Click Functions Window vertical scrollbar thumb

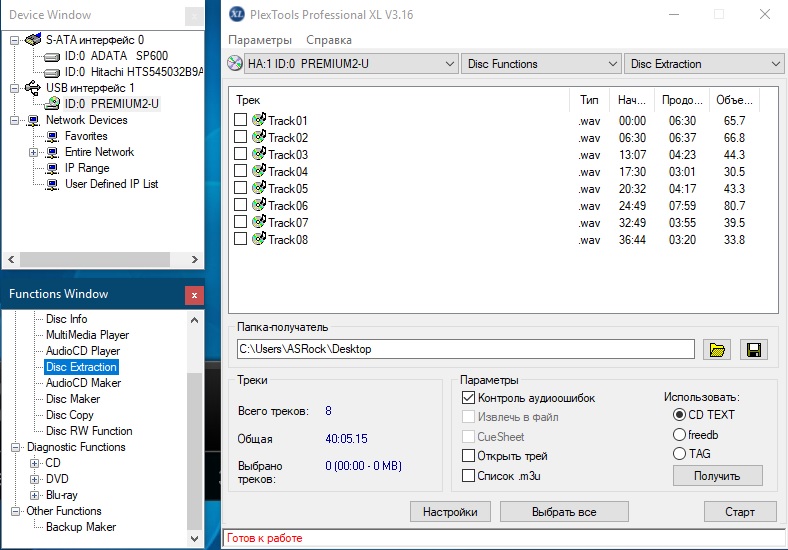pyautogui.click(x=194, y=451)
